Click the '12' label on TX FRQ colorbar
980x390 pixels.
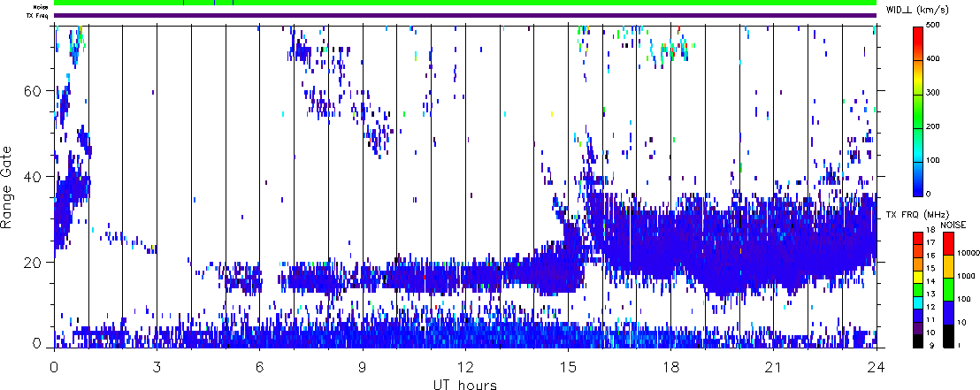pyautogui.click(x=930, y=307)
